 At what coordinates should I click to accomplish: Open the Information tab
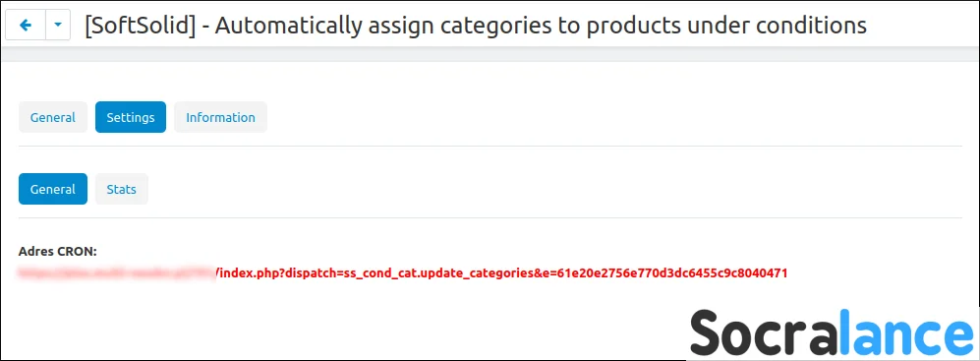220,117
